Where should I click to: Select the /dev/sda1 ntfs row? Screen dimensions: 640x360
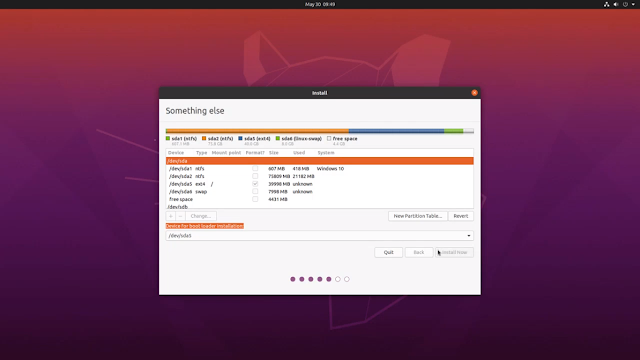coord(320,169)
